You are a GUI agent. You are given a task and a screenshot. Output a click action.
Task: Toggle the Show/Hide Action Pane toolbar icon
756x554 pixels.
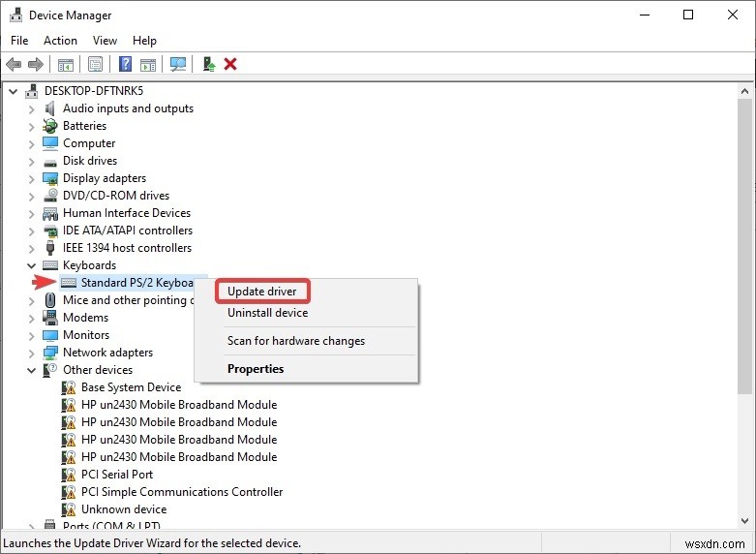[148, 64]
